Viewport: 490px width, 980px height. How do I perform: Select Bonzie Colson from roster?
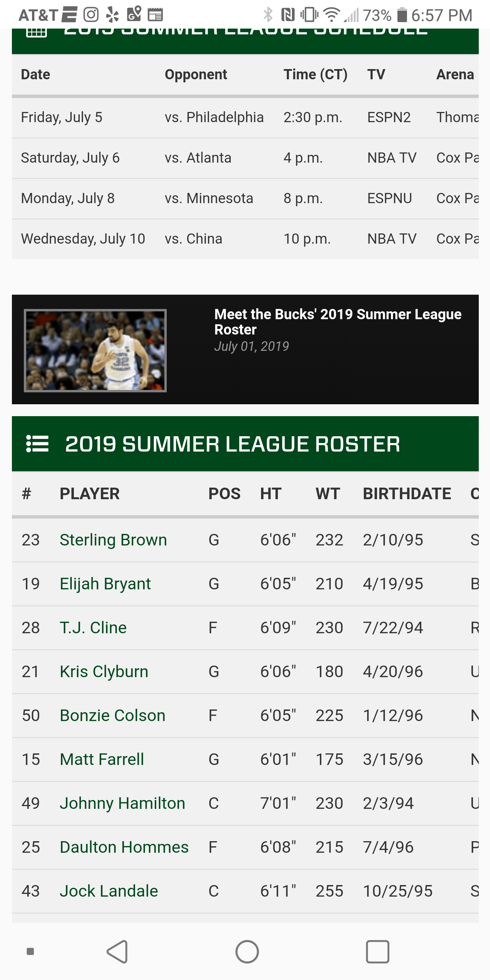click(x=112, y=715)
